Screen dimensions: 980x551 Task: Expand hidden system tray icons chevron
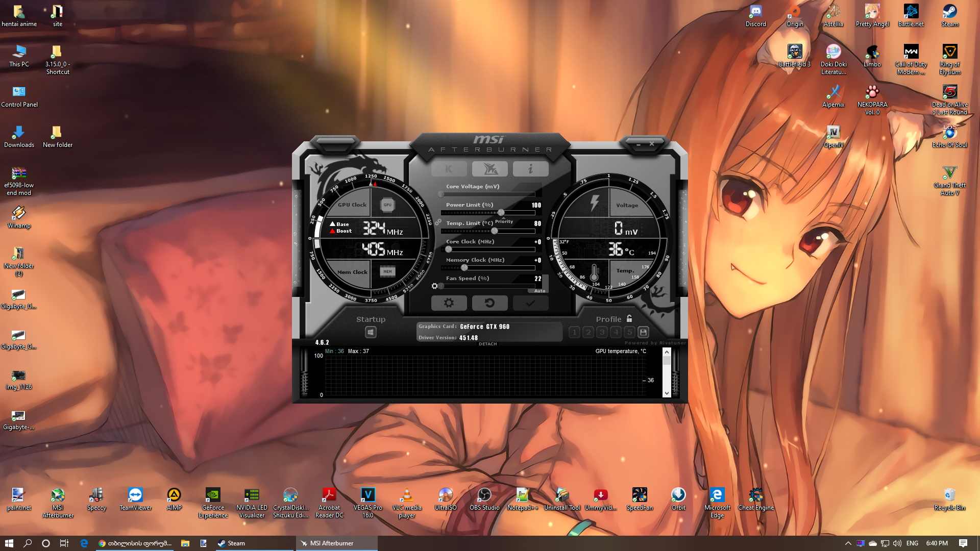(x=848, y=543)
